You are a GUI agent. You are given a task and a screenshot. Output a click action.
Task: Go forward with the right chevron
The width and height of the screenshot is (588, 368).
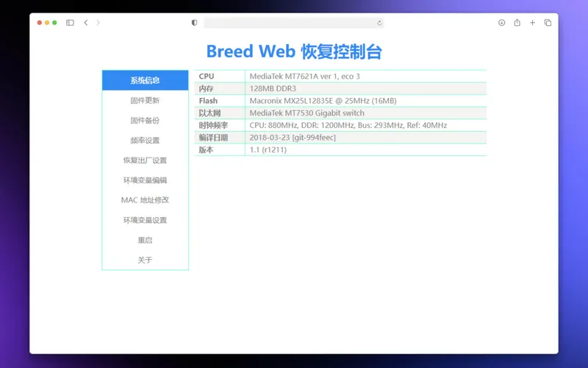[98, 23]
